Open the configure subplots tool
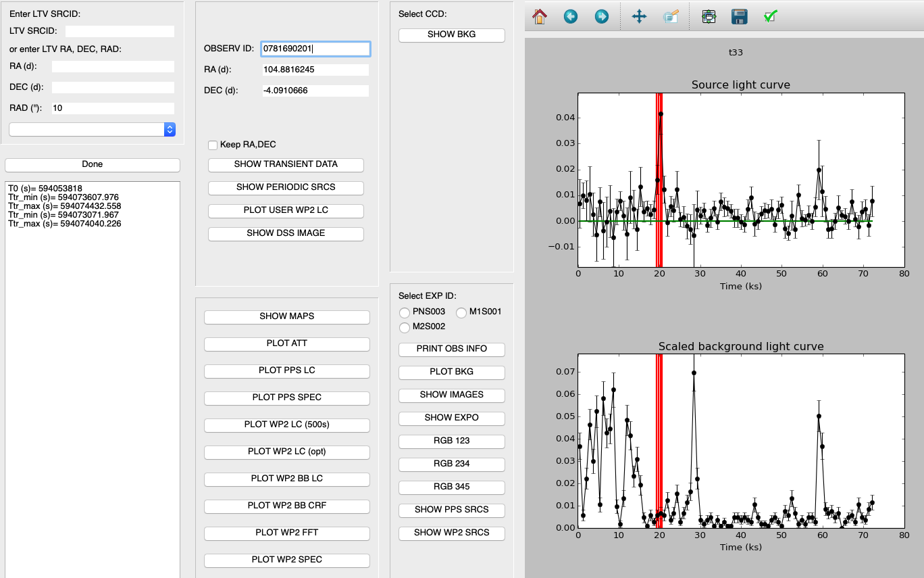 [708, 16]
